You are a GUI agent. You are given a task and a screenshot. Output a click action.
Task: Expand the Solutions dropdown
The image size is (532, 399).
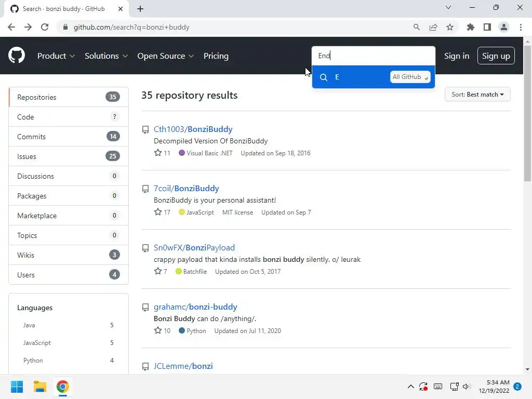(106, 56)
